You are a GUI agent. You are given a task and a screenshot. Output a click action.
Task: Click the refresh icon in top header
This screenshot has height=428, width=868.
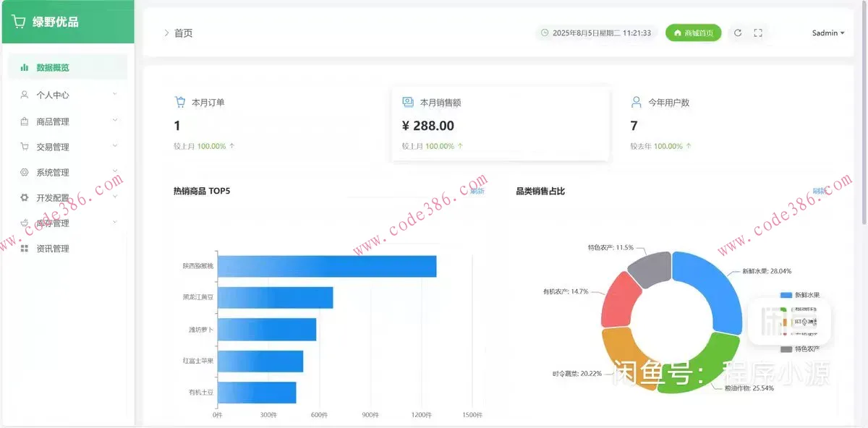[738, 33]
